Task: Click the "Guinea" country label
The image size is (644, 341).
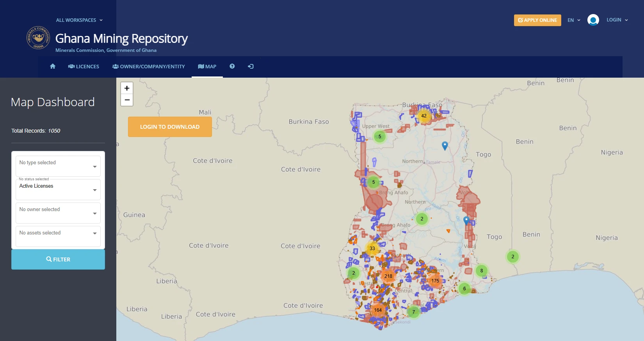Action: [x=134, y=215]
